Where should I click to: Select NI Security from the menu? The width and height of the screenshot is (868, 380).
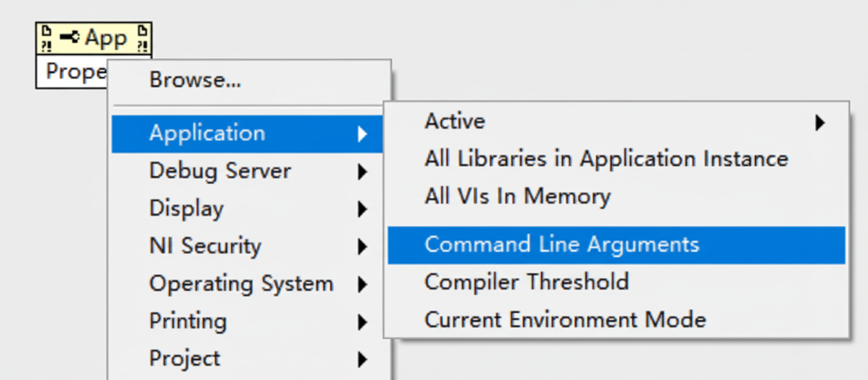click(x=205, y=246)
